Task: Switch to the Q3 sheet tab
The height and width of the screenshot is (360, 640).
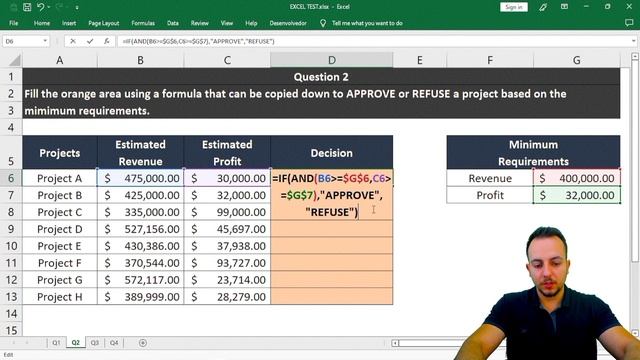Action: point(95,343)
